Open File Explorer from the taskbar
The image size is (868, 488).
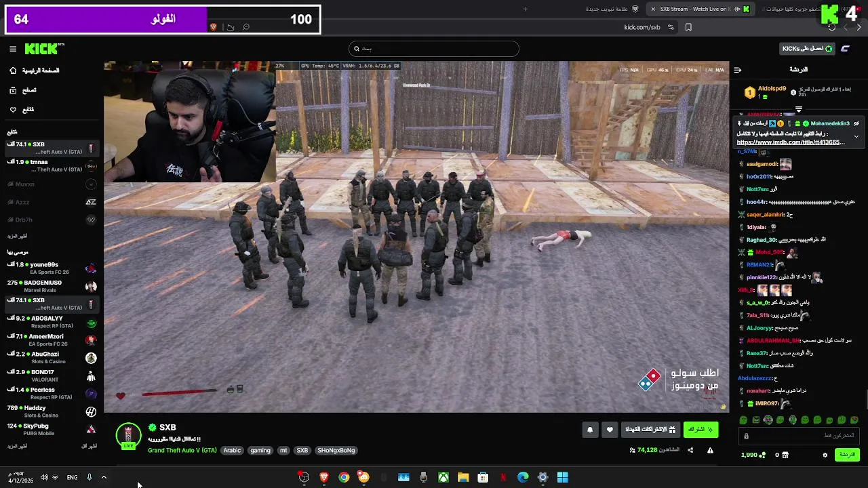(463, 477)
